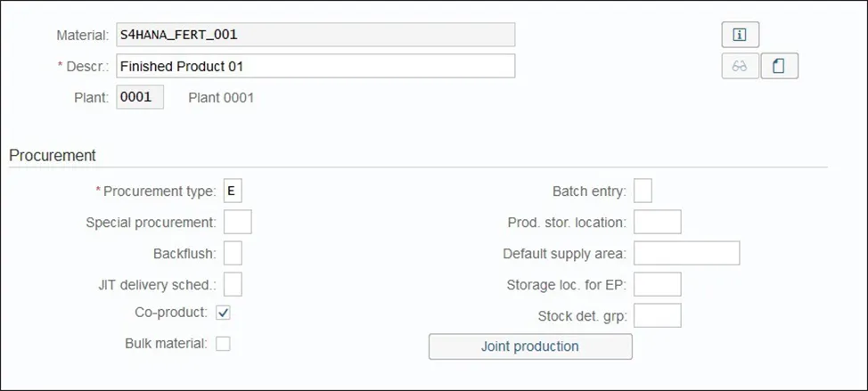This screenshot has width=868, height=391.
Task: Click the glasses display icon button
Action: click(x=740, y=67)
